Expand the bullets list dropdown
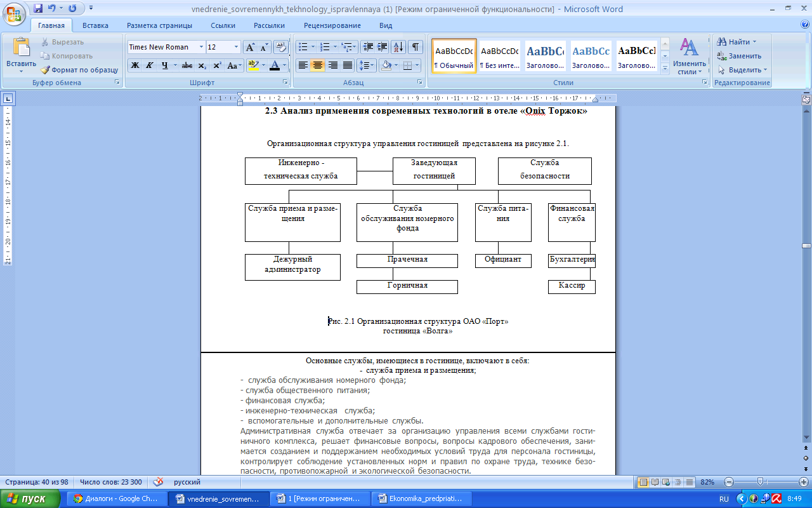This screenshot has height=508, width=812. tap(313, 47)
